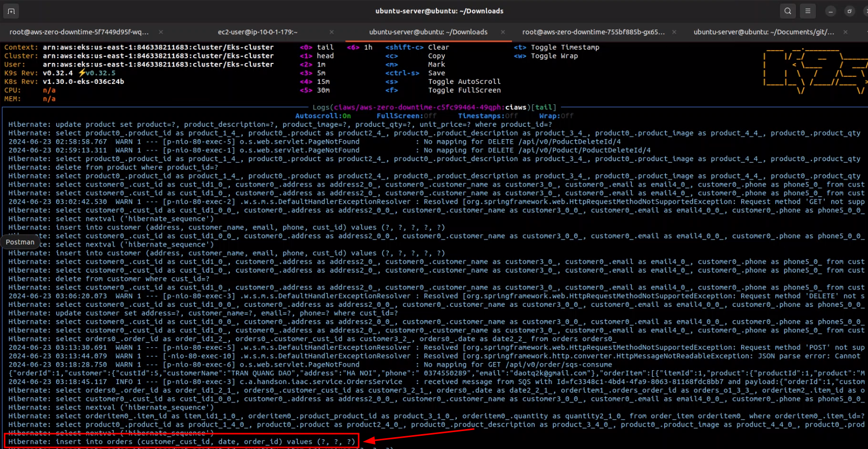Click the 'insert into orders' Hibernate log line
868x449 pixels.
[x=182, y=441]
